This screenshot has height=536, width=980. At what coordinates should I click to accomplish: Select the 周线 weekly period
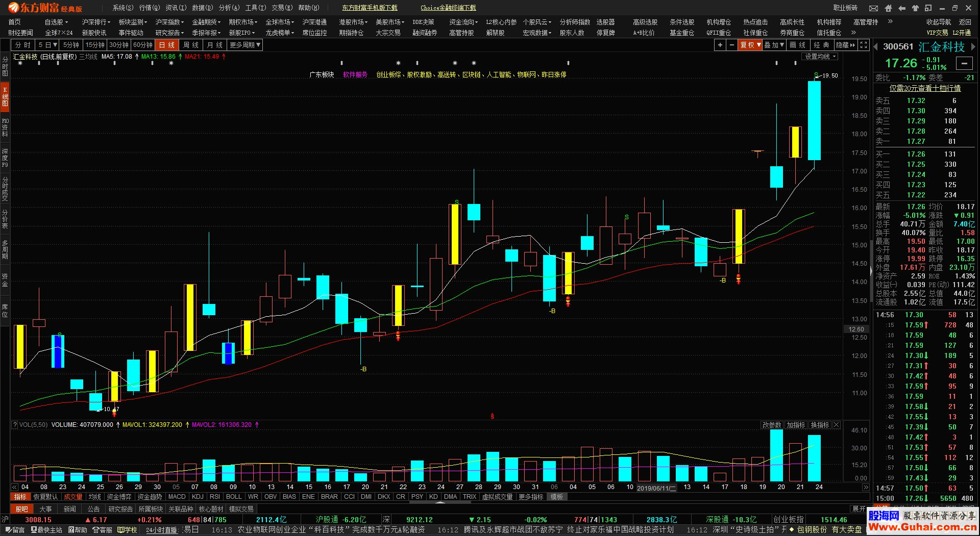coord(191,45)
